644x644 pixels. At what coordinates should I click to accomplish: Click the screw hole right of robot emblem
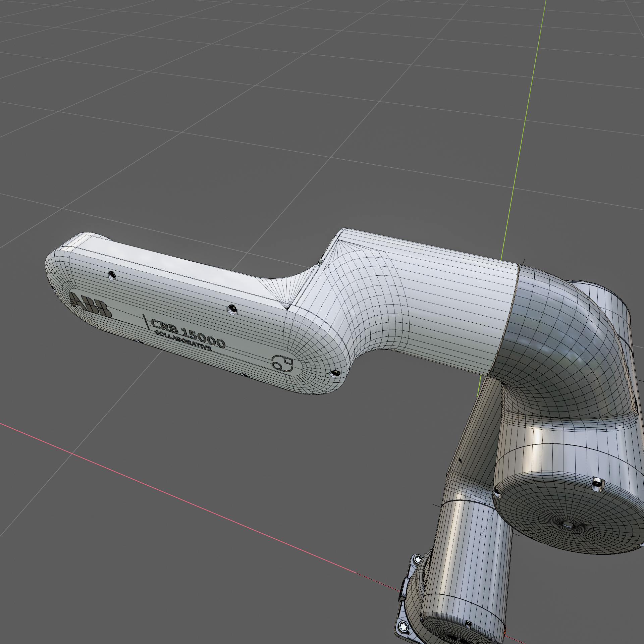tap(335, 373)
